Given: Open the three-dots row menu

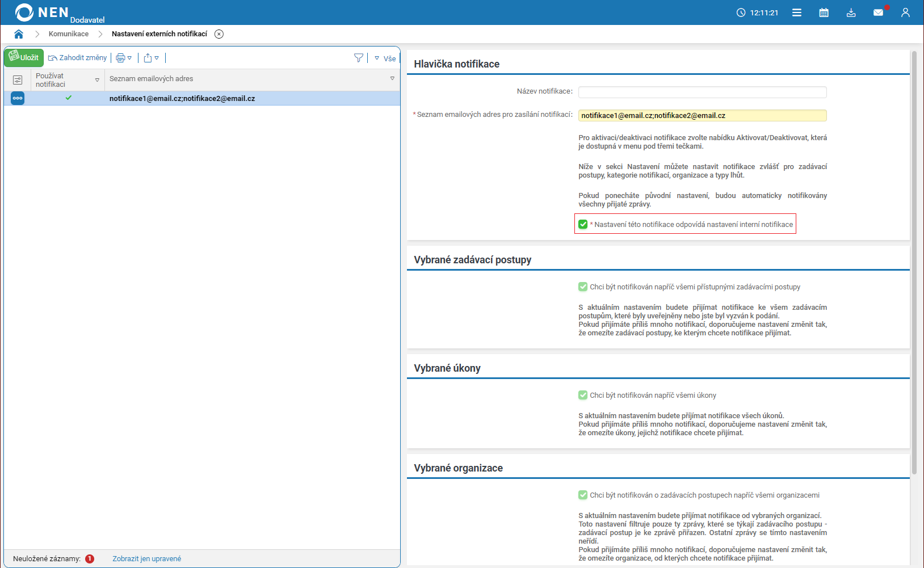Looking at the screenshot, I should click(18, 98).
